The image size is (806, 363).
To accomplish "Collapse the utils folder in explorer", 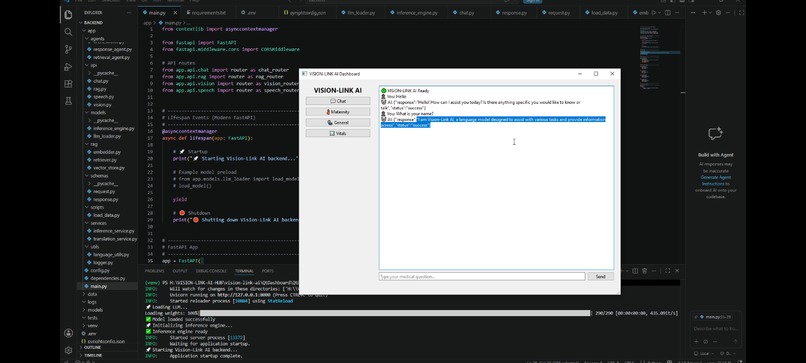I will click(x=109, y=247).
